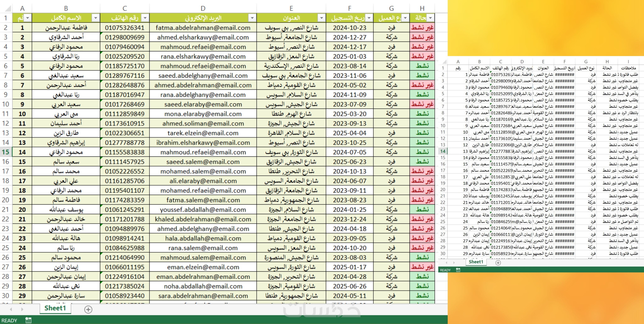This screenshot has height=324, width=644.
Task: Open filter dropdown for البريد الإلكتروني column
Action: [x=252, y=18]
